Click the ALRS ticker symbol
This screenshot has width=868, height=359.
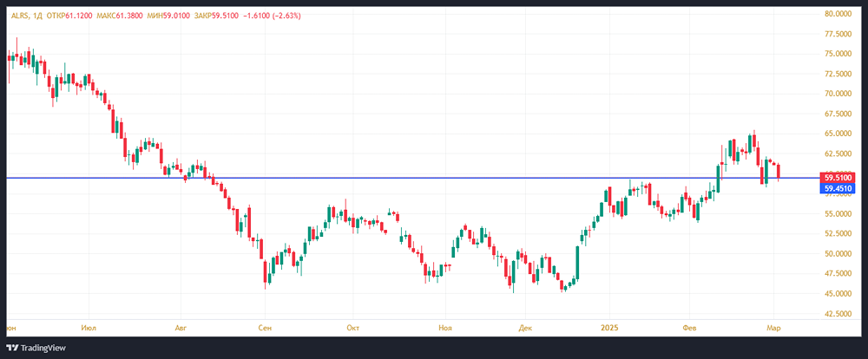19,16
